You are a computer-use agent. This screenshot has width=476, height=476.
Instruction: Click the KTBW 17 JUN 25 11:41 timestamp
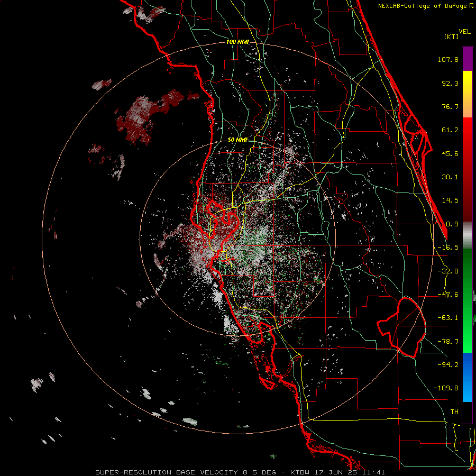click(337, 472)
